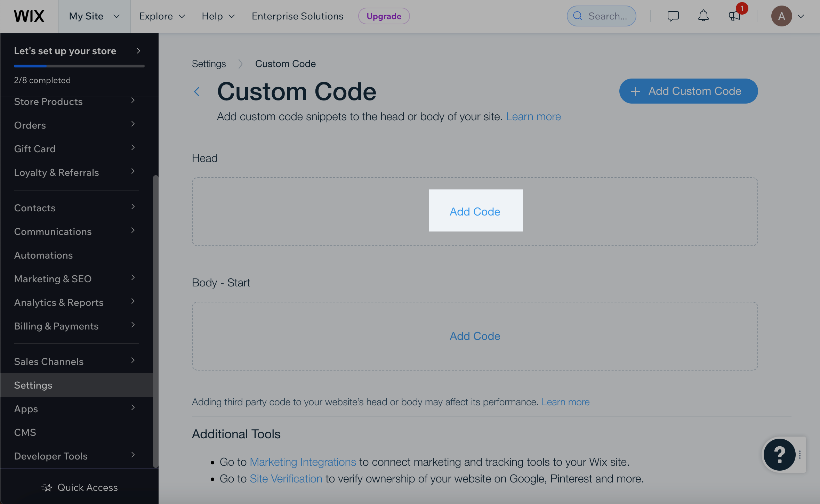
Task: Open the notifications bell
Action: coord(703,16)
